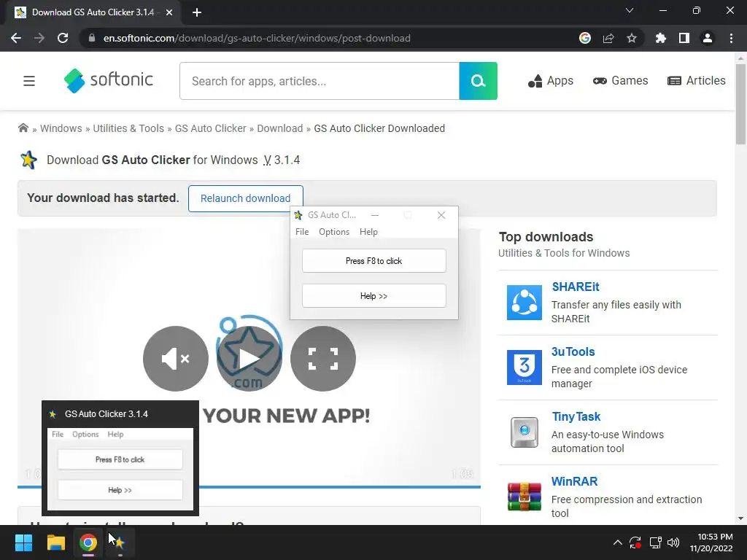Viewport: 747px width, 560px height.
Task: Open the tab search chevron
Action: pos(630,10)
